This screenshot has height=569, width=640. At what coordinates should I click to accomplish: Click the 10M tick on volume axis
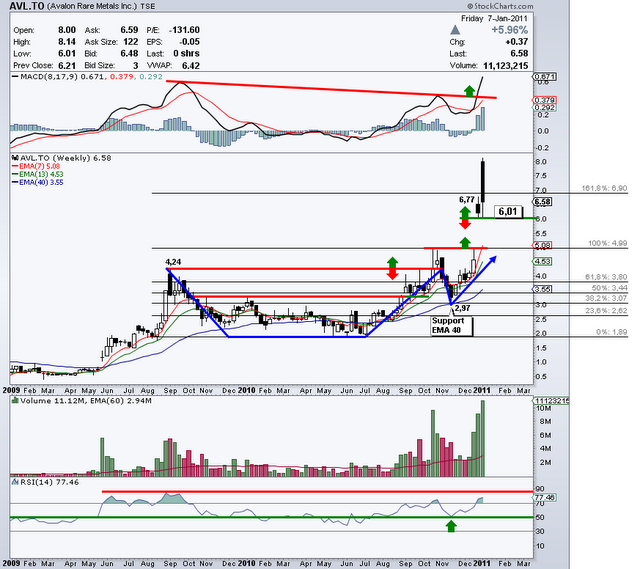click(544, 408)
